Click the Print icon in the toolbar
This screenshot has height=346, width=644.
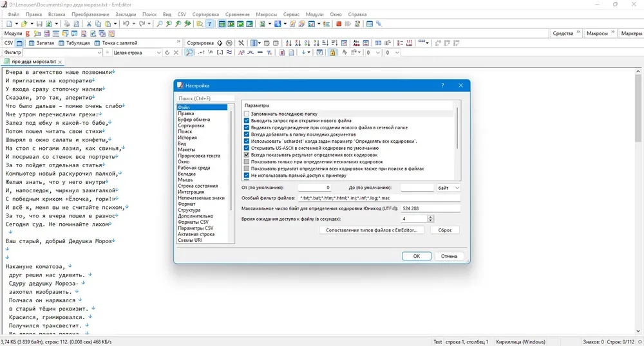(67, 24)
